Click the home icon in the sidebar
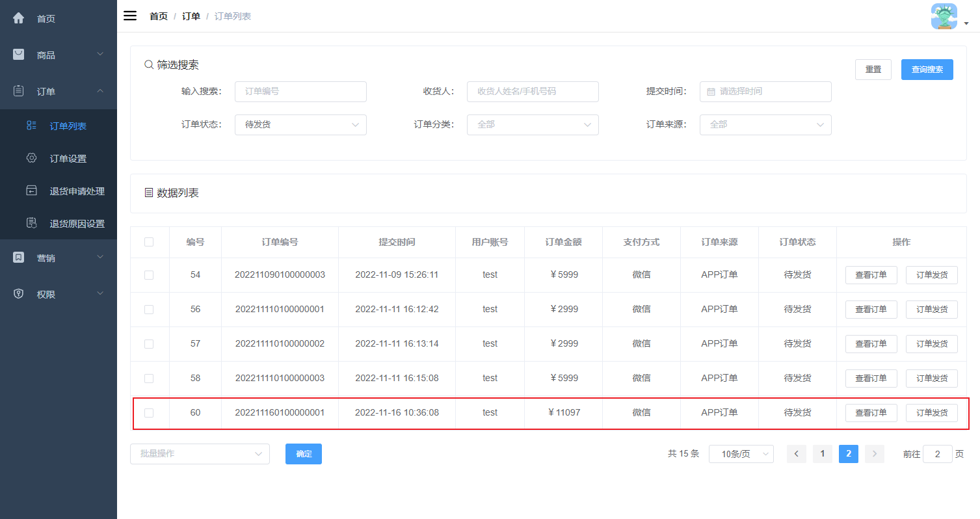This screenshot has height=519, width=980. (x=19, y=18)
